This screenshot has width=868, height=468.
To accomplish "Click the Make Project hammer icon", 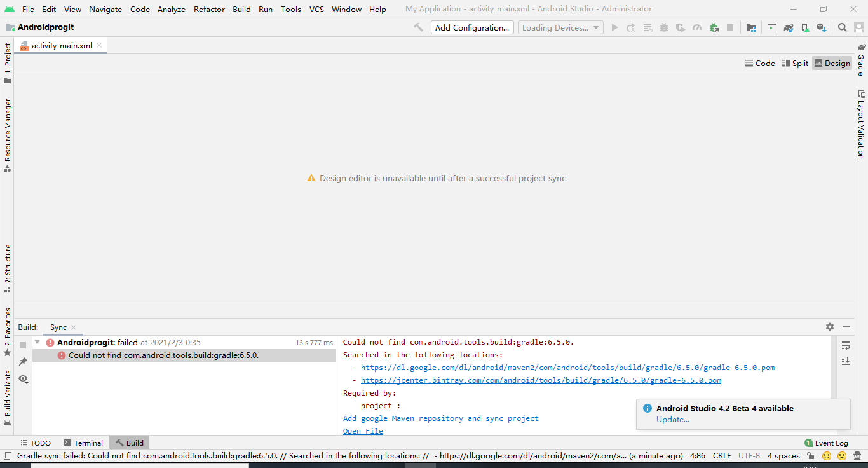I will pos(418,27).
